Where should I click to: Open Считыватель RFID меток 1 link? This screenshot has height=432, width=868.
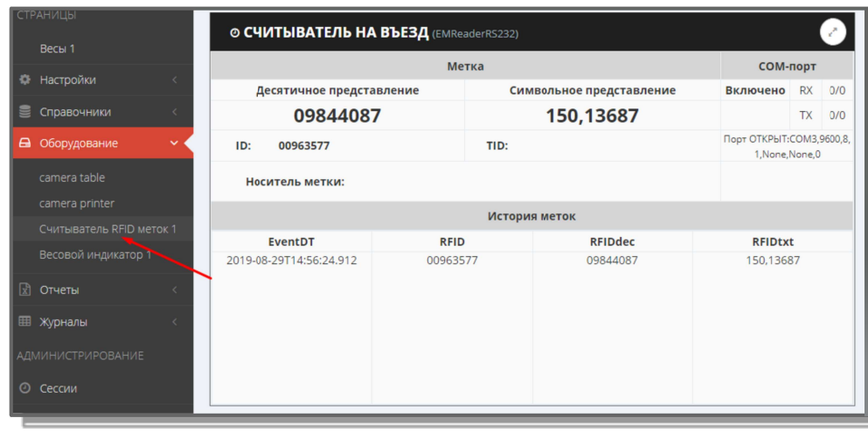coord(108,229)
